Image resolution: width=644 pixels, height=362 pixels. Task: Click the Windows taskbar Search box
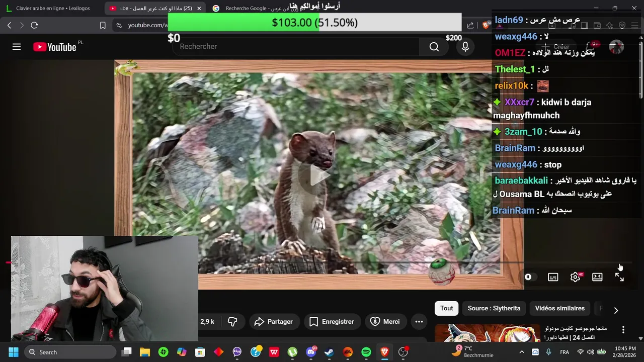70,352
